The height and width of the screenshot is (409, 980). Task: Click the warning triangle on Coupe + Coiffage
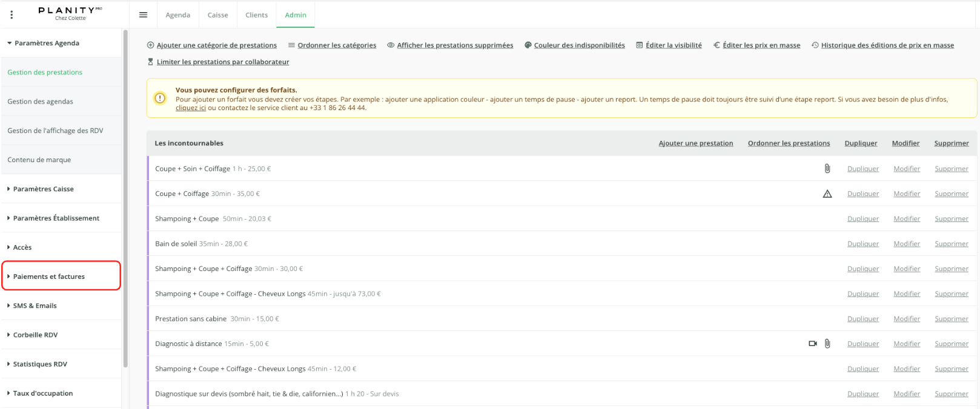[827, 194]
